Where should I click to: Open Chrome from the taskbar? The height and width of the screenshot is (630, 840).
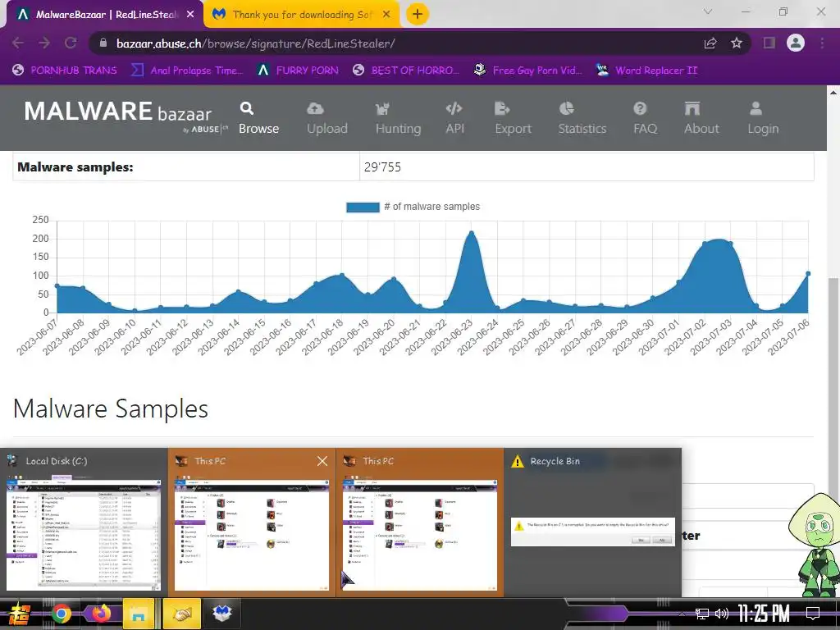coord(61,614)
